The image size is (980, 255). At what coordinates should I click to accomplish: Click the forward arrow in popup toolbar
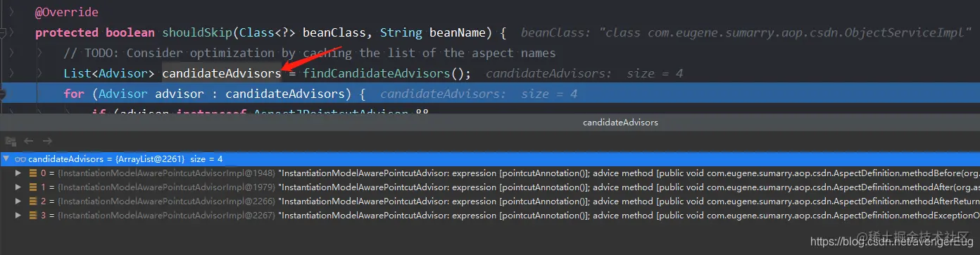coord(47,141)
